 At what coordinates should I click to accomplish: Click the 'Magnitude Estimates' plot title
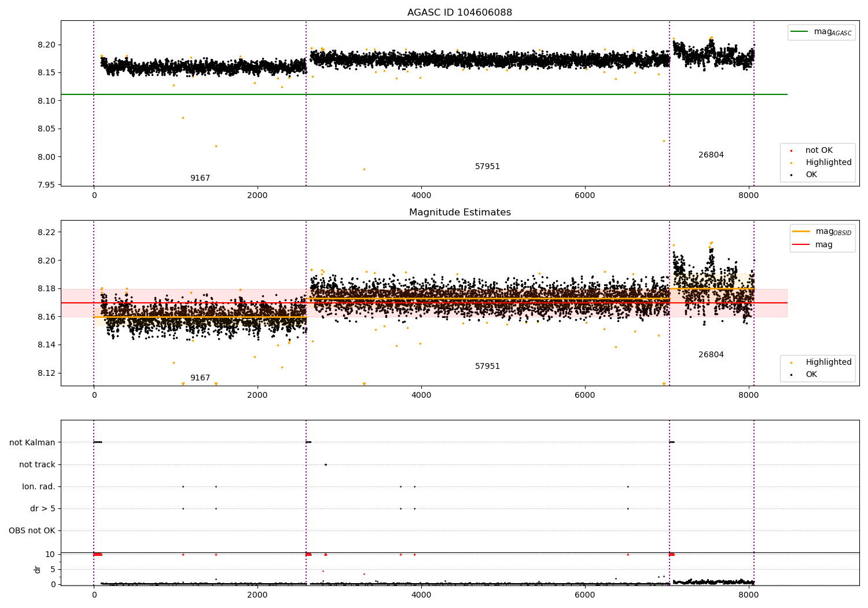click(x=459, y=213)
